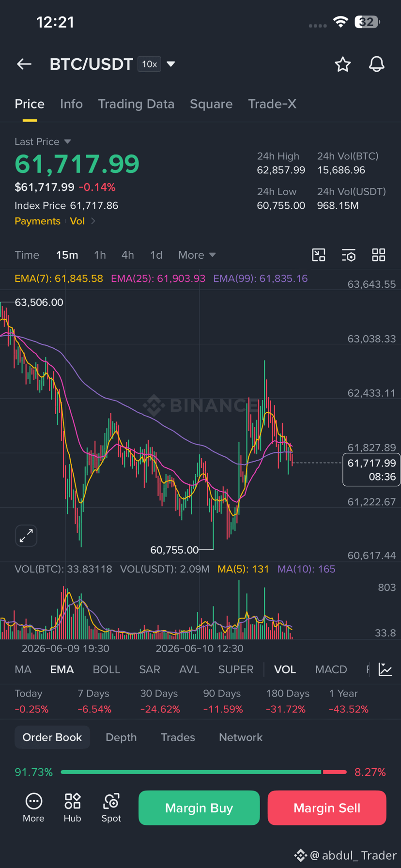Select the 4h chart interval

128,255
